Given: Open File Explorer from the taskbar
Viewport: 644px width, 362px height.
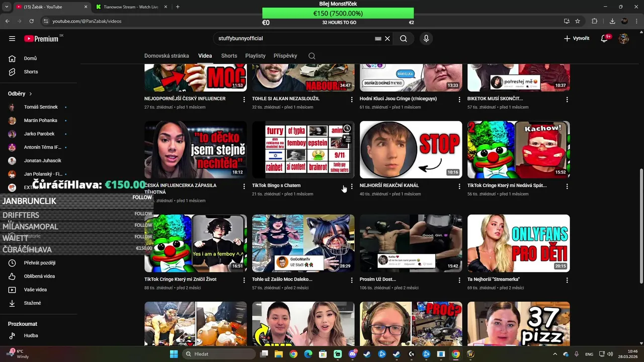Looking at the screenshot, I should point(279,354).
